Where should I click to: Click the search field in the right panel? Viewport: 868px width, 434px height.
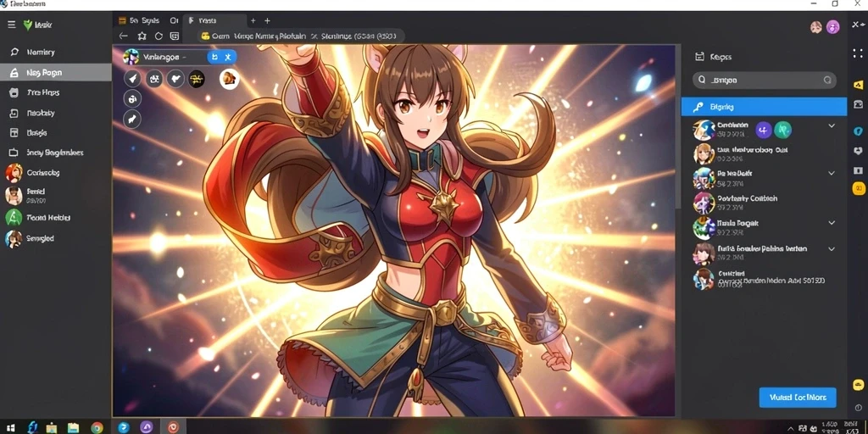[x=765, y=80]
